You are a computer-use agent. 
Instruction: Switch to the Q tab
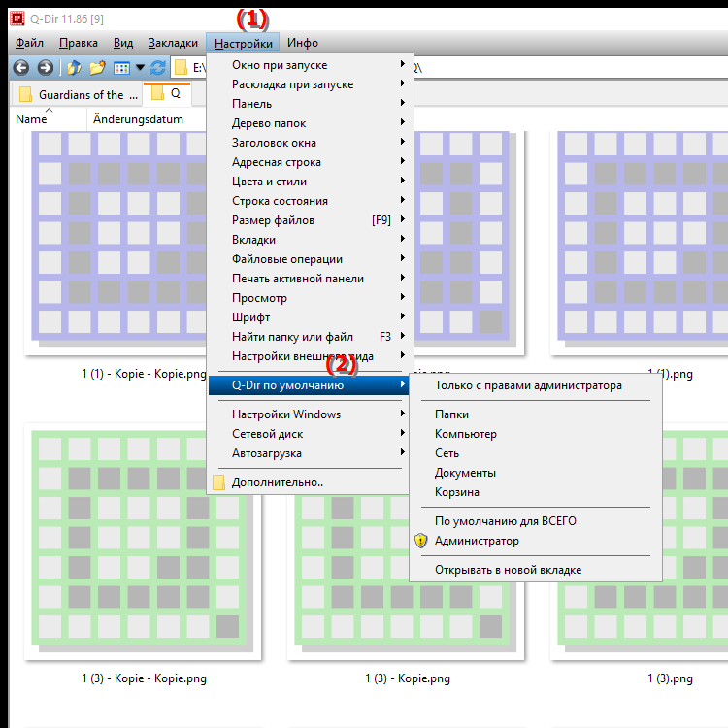tap(167, 94)
